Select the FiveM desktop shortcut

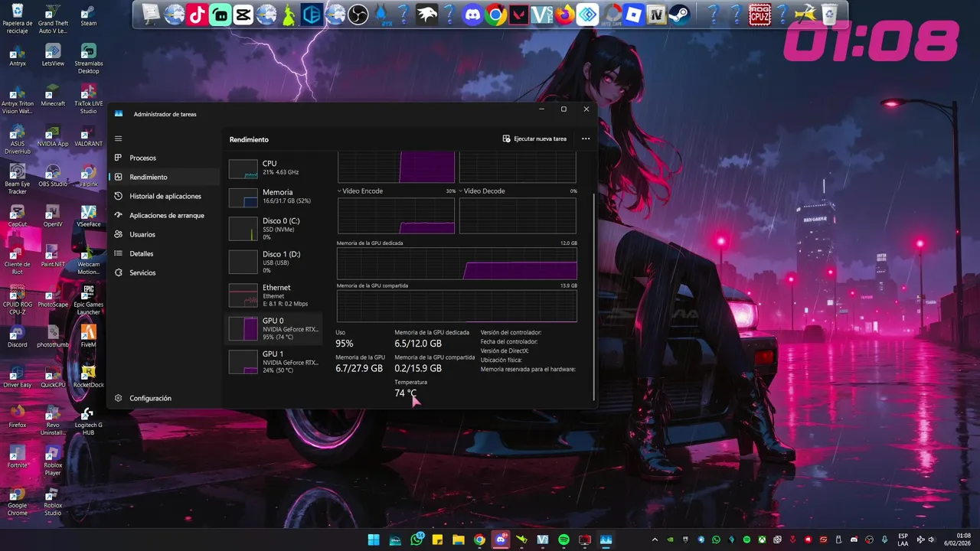click(89, 335)
